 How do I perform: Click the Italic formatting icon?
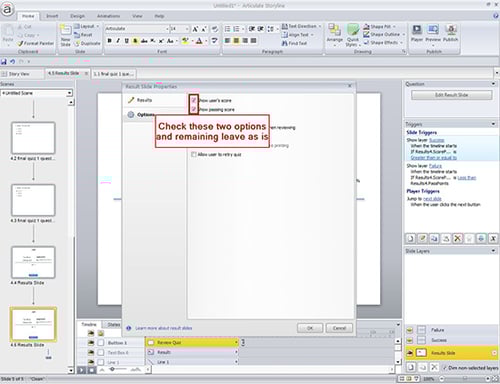(118, 41)
